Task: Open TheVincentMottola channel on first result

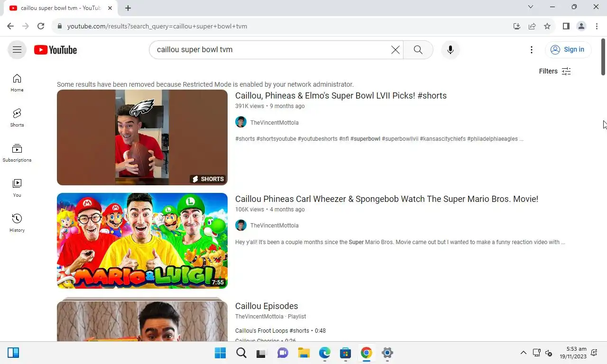Action: 274,122
